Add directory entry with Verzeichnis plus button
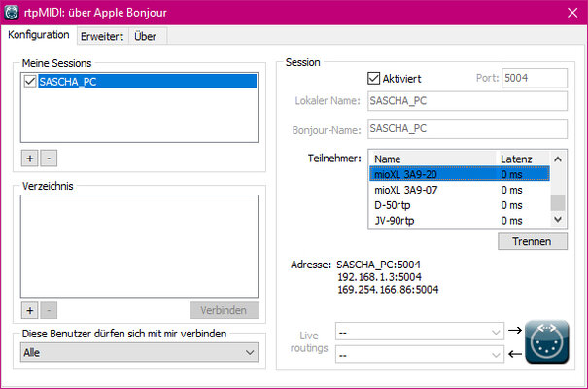 29,310
